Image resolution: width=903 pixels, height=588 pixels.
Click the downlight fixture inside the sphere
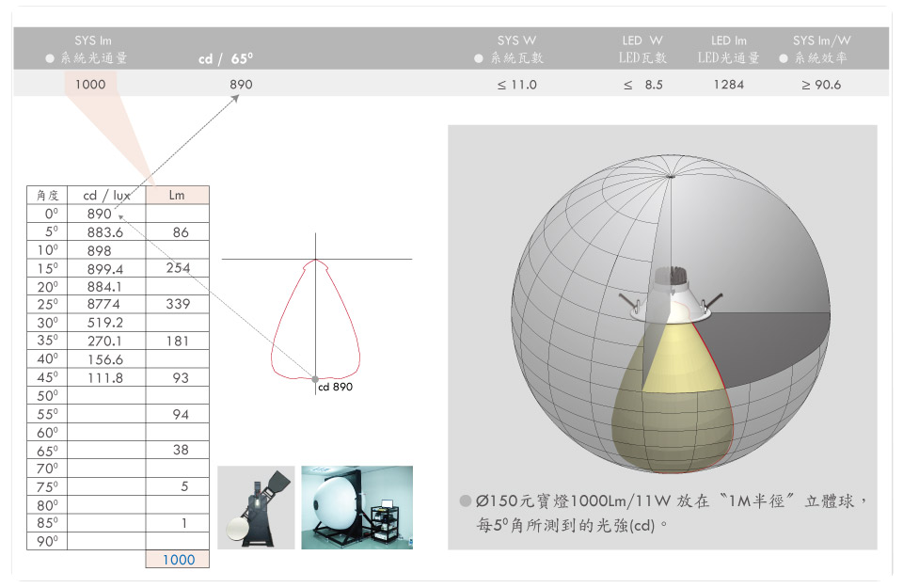tap(672, 295)
